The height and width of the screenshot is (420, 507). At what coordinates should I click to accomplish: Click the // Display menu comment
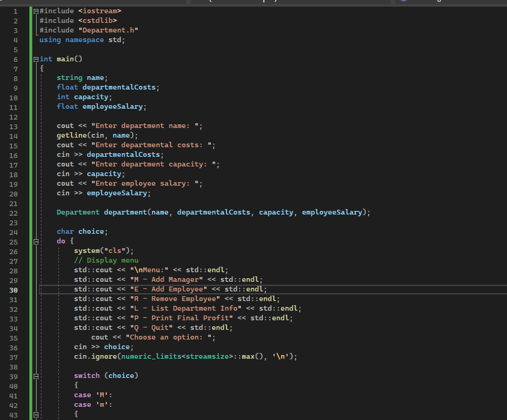pos(106,260)
